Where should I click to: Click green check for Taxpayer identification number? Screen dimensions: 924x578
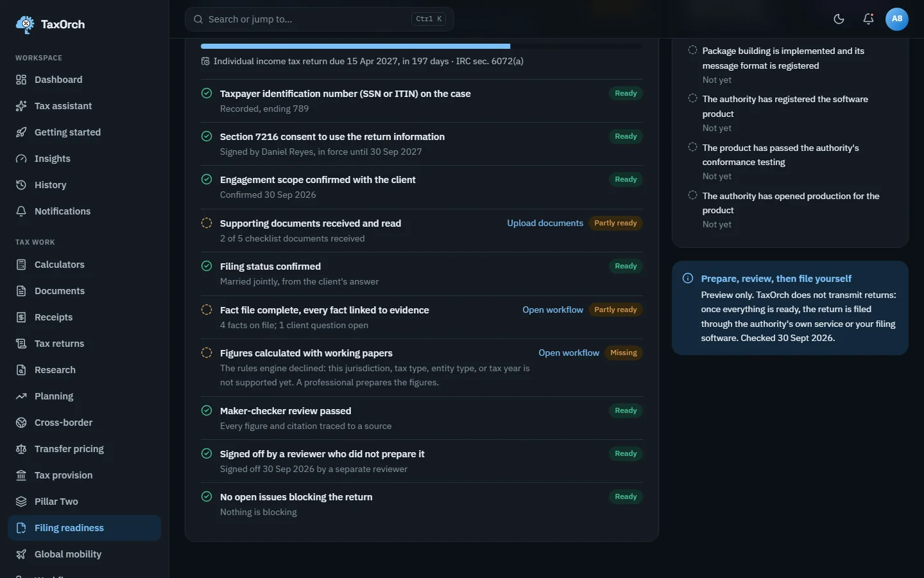[x=207, y=93]
